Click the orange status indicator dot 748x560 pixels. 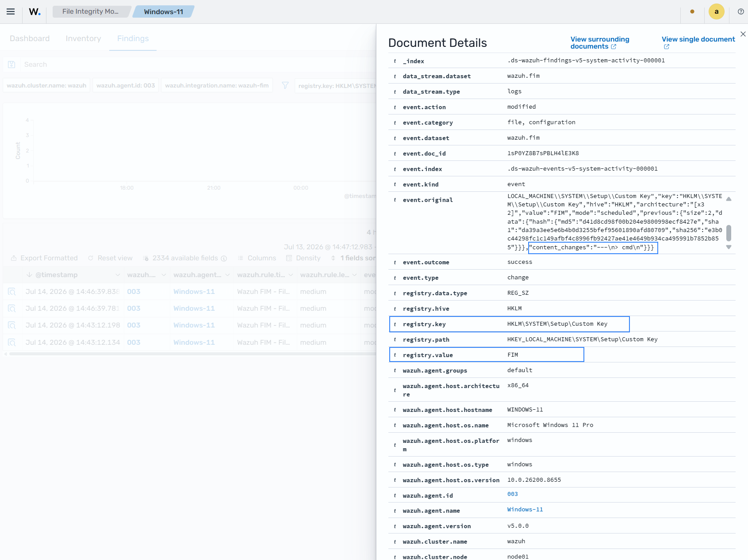[x=692, y=11]
